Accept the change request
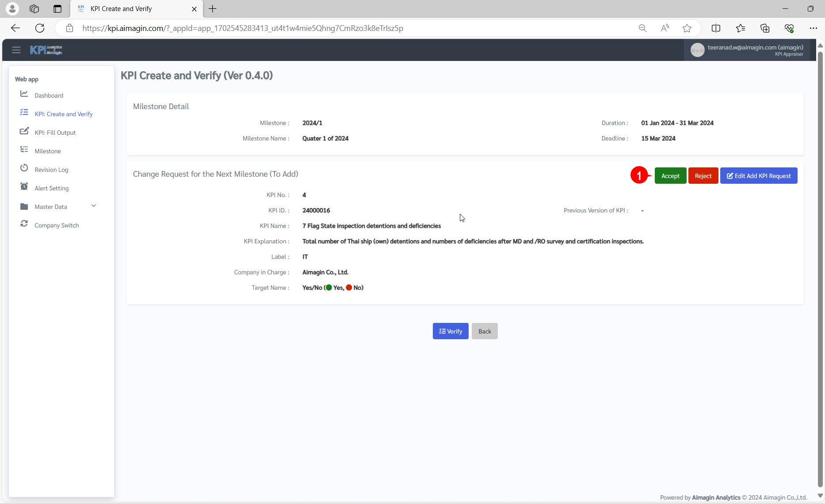Screen dimensions: 825x504 tap(670, 176)
